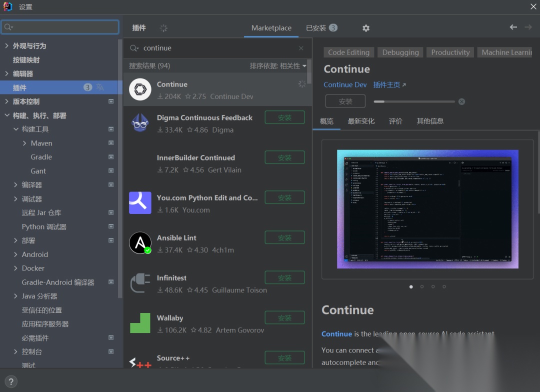The image size is (540, 392).
Task: Click the project-level icon beside 远程 Jar 仓库
Action: (x=111, y=212)
